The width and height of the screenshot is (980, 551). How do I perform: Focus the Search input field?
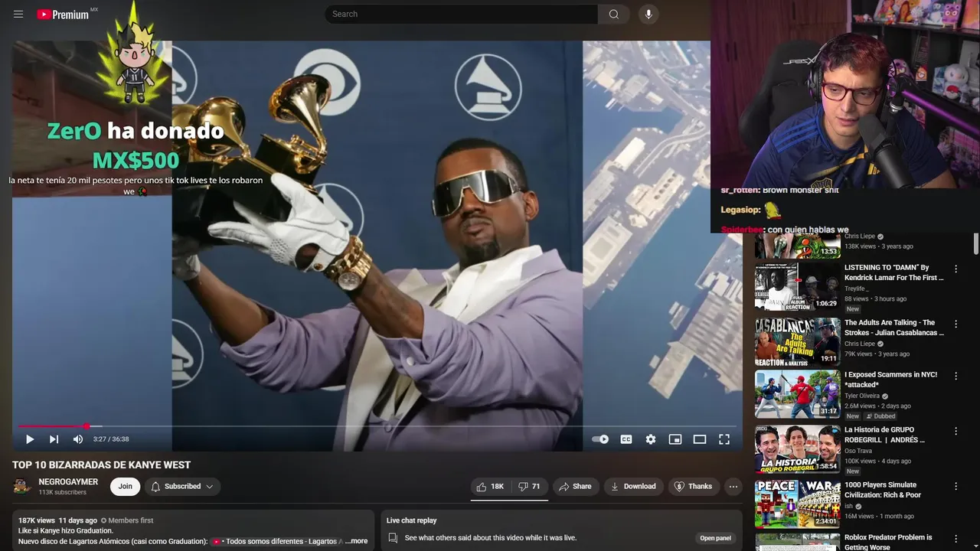[x=462, y=14]
